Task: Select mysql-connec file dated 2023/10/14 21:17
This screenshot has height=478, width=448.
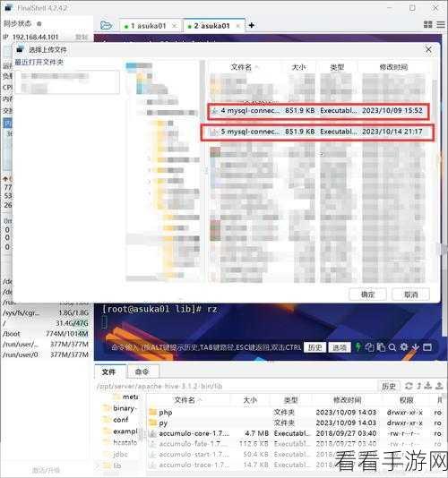Action: pos(317,132)
